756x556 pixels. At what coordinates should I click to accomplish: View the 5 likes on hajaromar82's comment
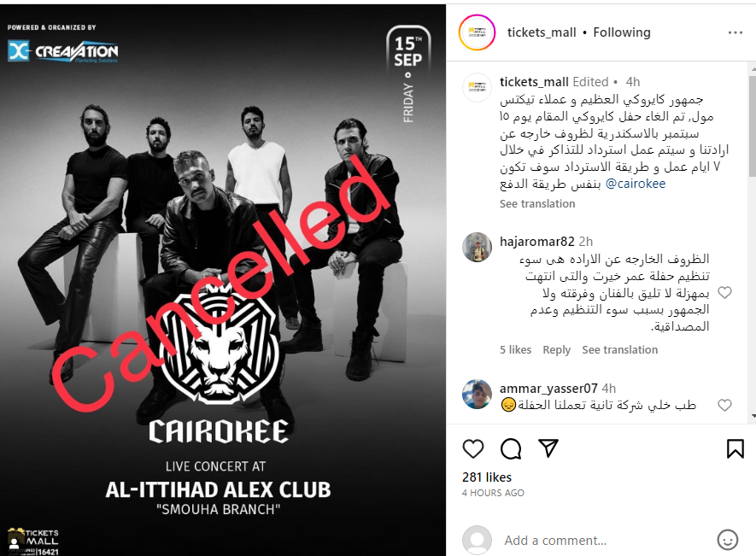click(x=515, y=349)
